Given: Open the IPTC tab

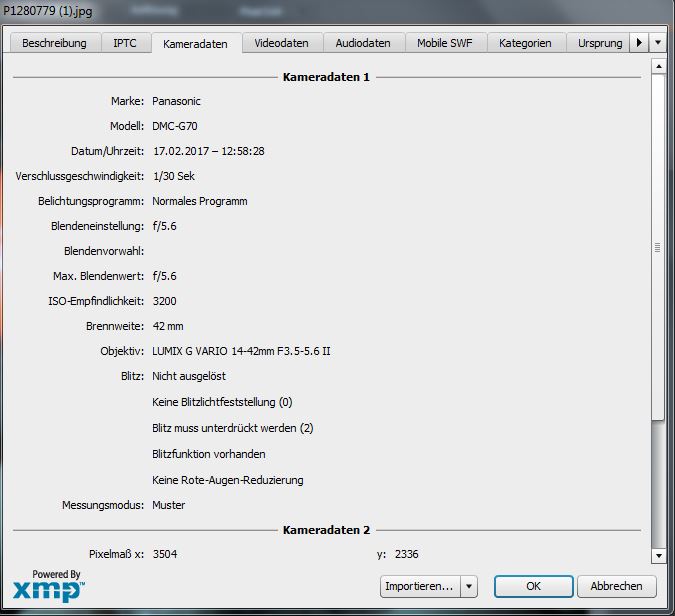Looking at the screenshot, I should coord(126,43).
